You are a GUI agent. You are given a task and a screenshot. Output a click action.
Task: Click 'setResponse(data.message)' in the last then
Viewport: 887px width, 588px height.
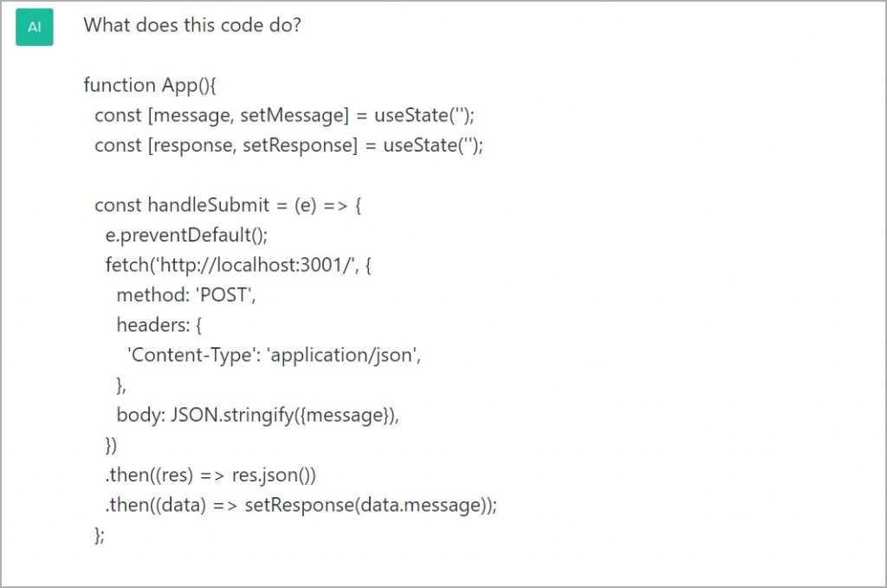coord(369,505)
